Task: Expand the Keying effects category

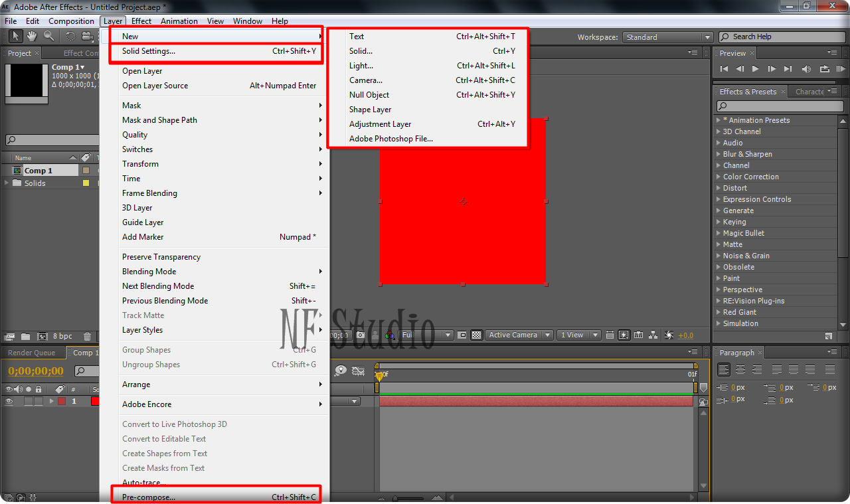Action: pos(718,222)
